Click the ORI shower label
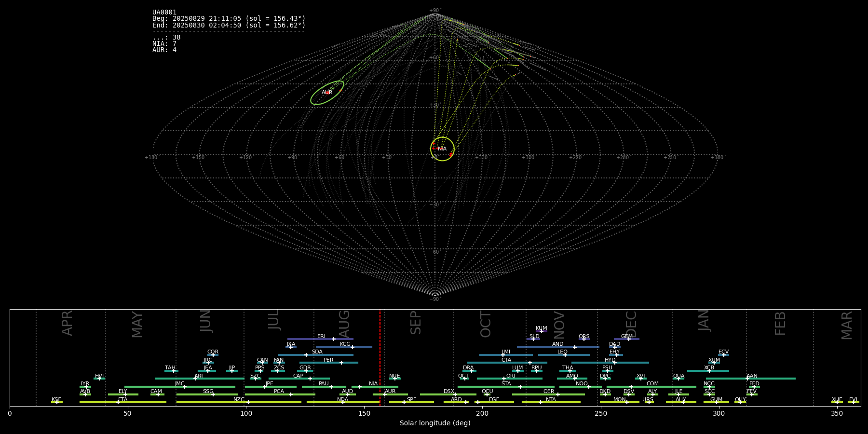The width and height of the screenshot is (868, 434). [511, 376]
